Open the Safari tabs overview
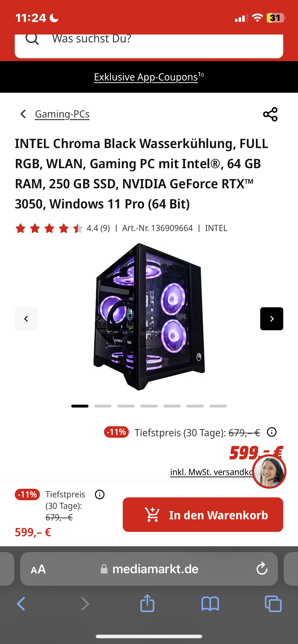Image resolution: width=298 pixels, height=644 pixels. coord(273,603)
